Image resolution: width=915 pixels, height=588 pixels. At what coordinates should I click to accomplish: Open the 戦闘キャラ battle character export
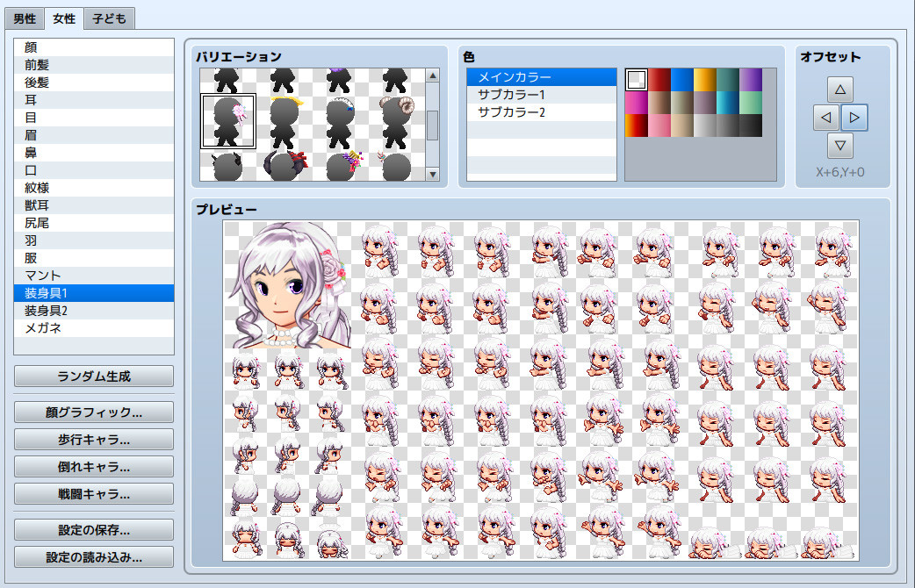93,493
